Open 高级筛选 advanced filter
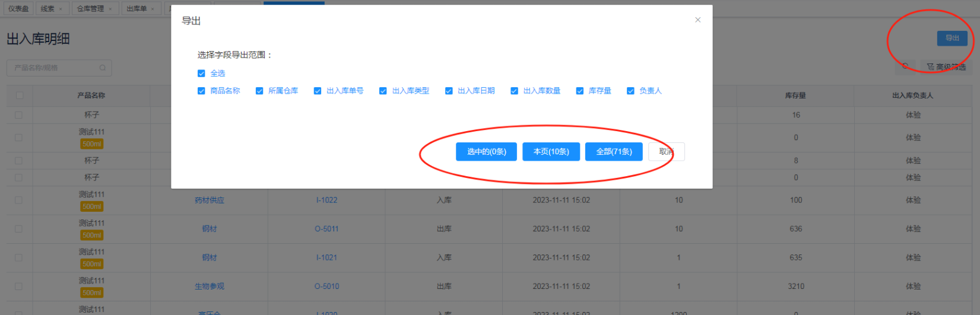This screenshot has width=980, height=315. tap(946, 67)
